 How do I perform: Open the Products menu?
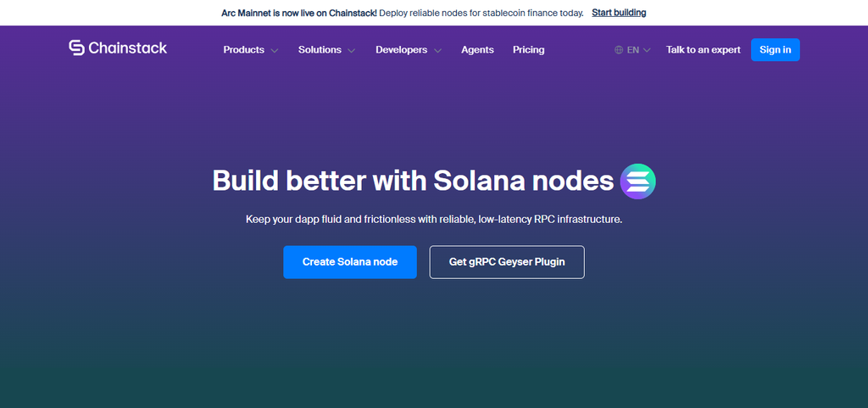pos(243,50)
